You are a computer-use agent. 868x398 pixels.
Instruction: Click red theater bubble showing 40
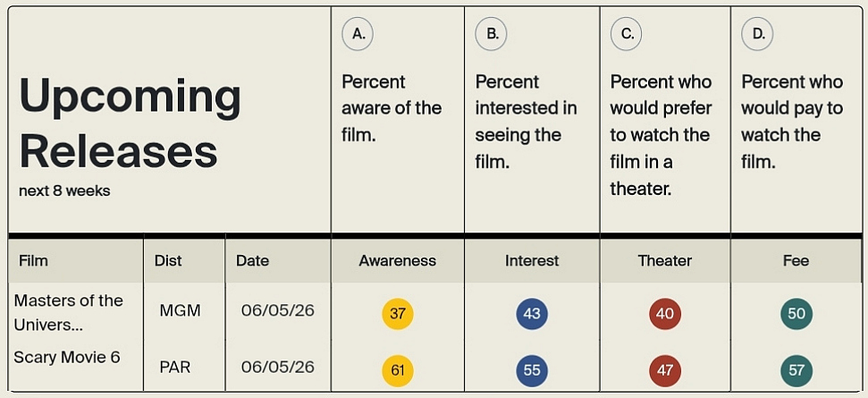pyautogui.click(x=665, y=314)
